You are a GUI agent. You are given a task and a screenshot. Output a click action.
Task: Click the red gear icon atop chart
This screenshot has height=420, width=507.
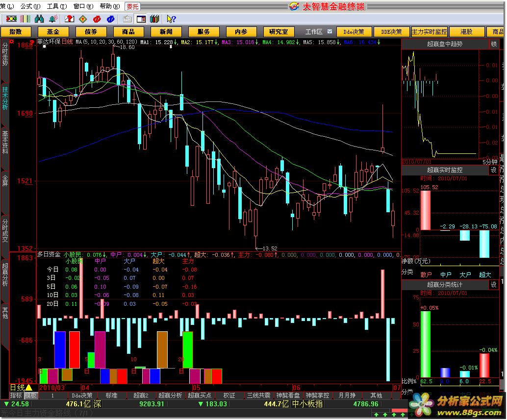point(11,42)
